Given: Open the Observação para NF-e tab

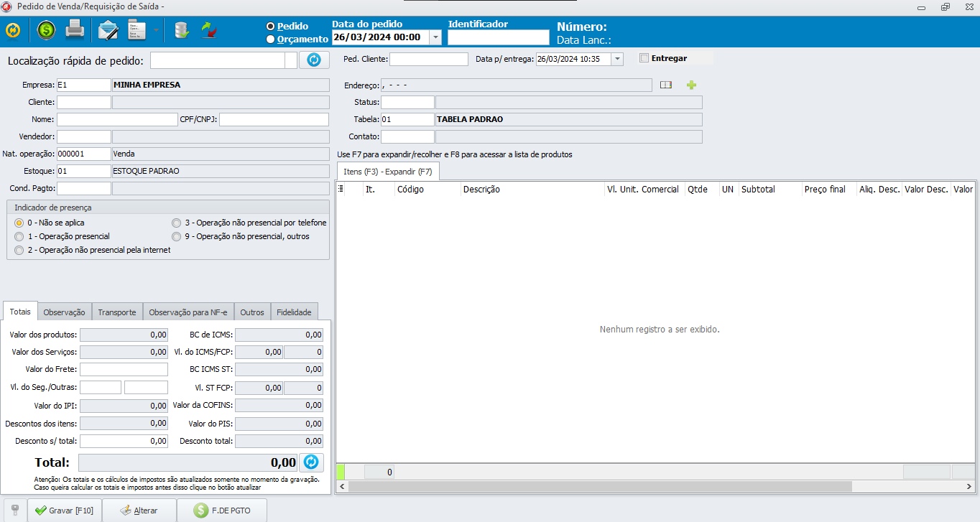Looking at the screenshot, I should tap(188, 312).
